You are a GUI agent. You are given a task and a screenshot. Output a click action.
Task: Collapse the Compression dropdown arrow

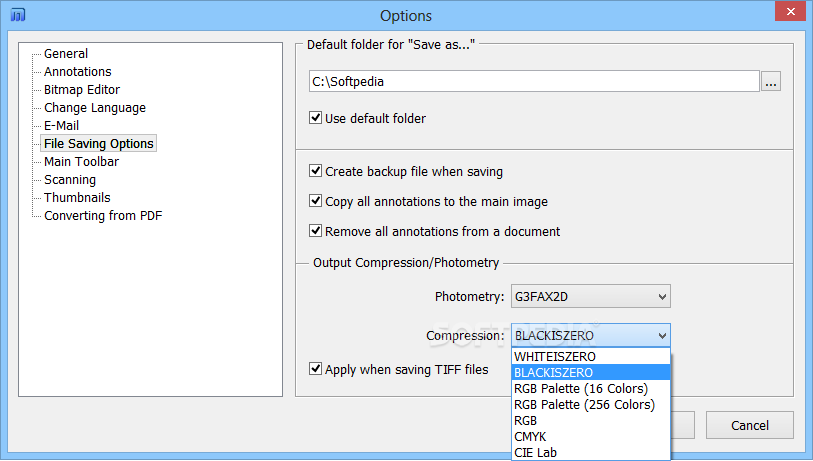[662, 336]
